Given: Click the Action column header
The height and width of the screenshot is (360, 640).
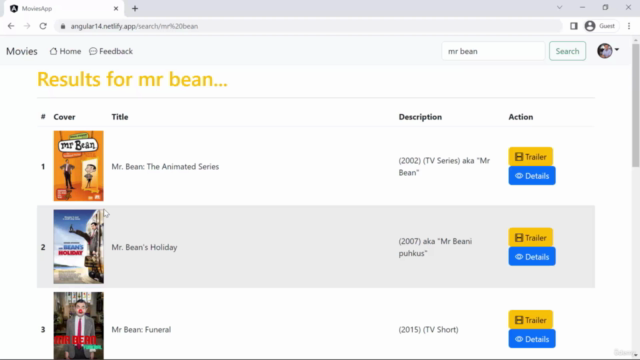Looking at the screenshot, I should point(521,117).
